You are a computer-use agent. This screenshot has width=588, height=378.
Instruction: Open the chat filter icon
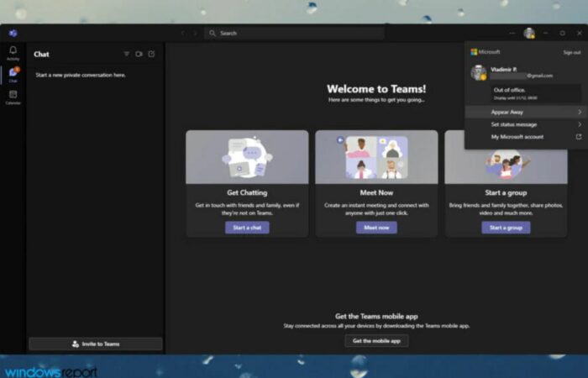[127, 54]
